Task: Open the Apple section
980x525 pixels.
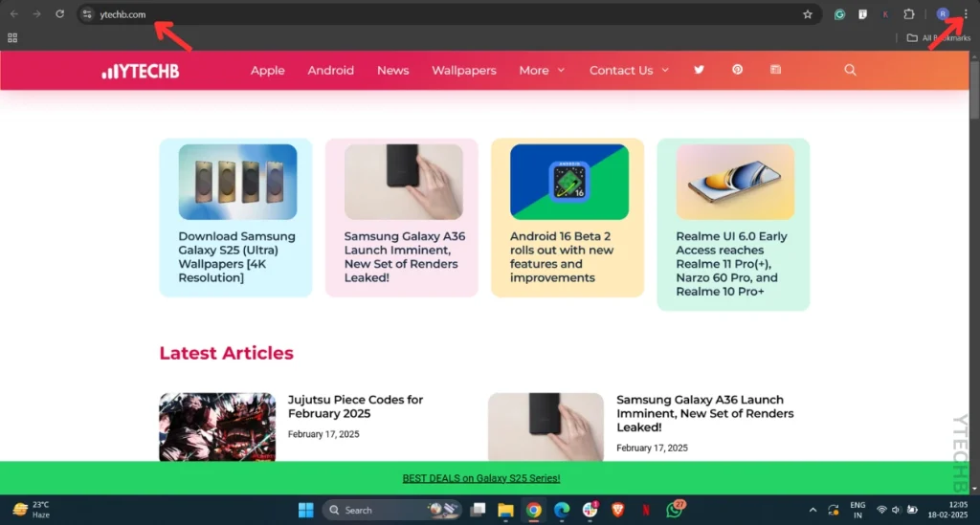Action: (x=268, y=71)
